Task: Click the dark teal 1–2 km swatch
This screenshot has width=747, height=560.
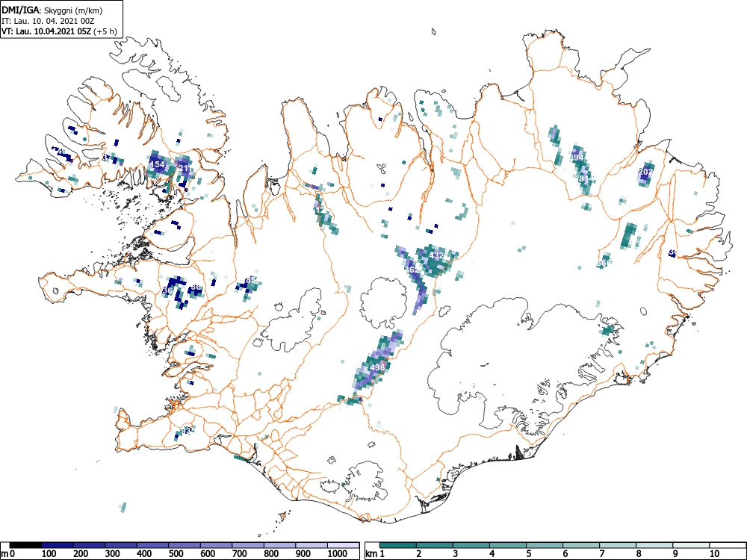Action: tap(398, 545)
